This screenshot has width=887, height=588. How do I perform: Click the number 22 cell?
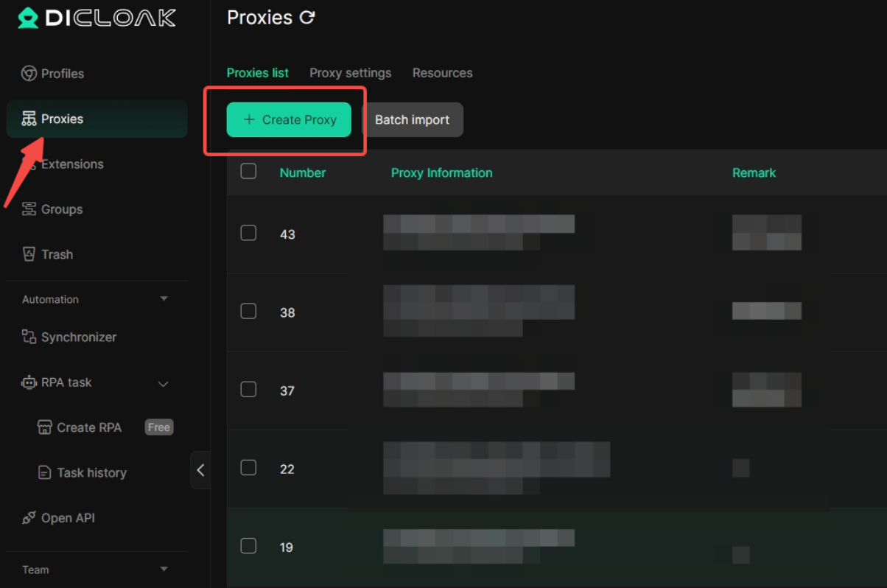click(287, 469)
